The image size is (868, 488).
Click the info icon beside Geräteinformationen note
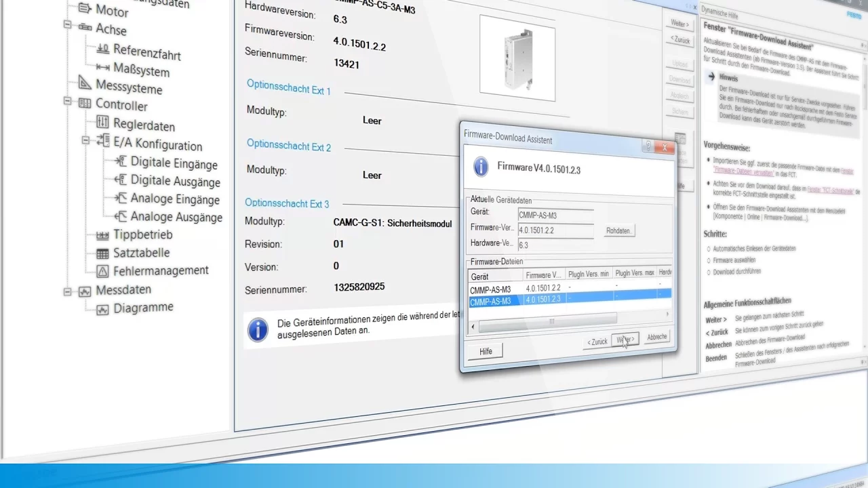pyautogui.click(x=258, y=330)
